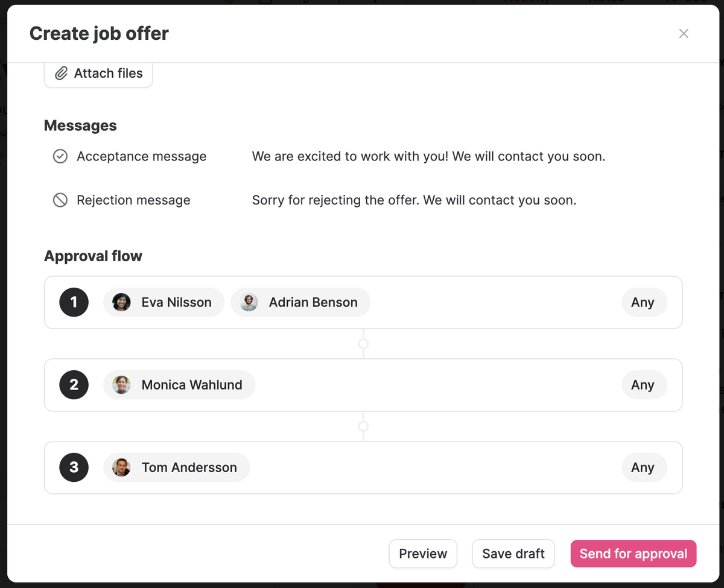Image resolution: width=724 pixels, height=588 pixels.
Task: Click the paperclip icon in Attach files
Action: click(x=61, y=74)
